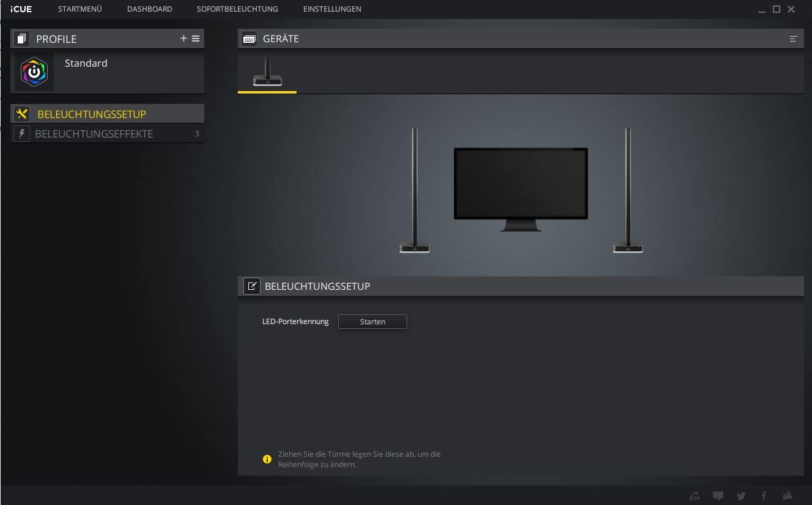The height and width of the screenshot is (505, 812).
Task: Go to Einstellungen in the top menu
Action: [332, 9]
